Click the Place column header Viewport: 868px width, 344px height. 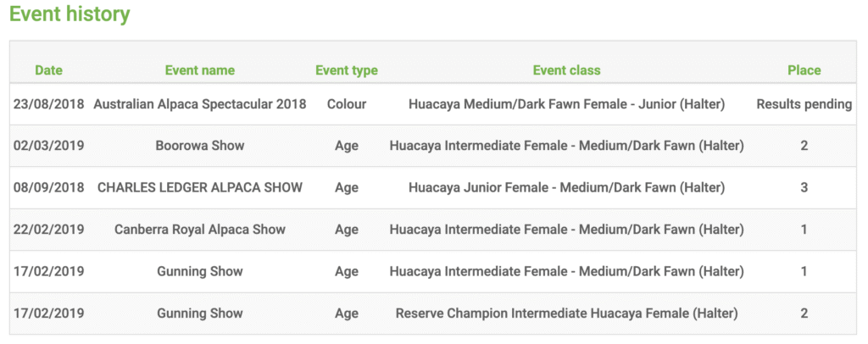pos(804,70)
